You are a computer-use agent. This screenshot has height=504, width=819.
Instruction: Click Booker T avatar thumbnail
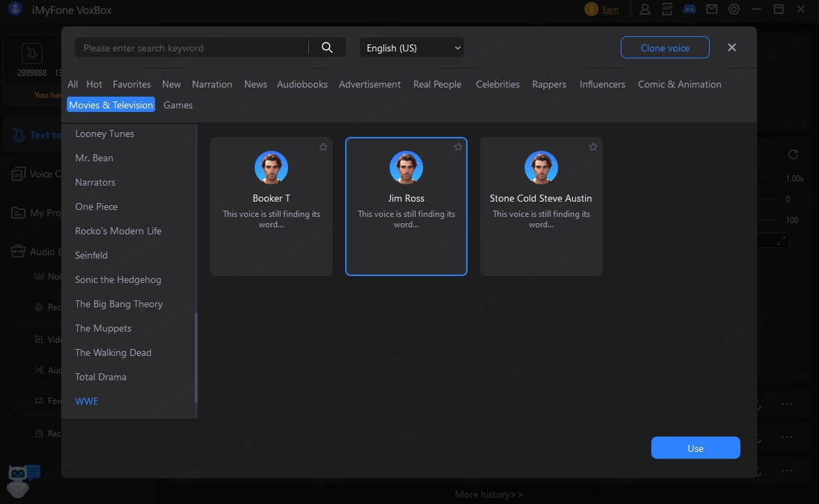pos(271,168)
